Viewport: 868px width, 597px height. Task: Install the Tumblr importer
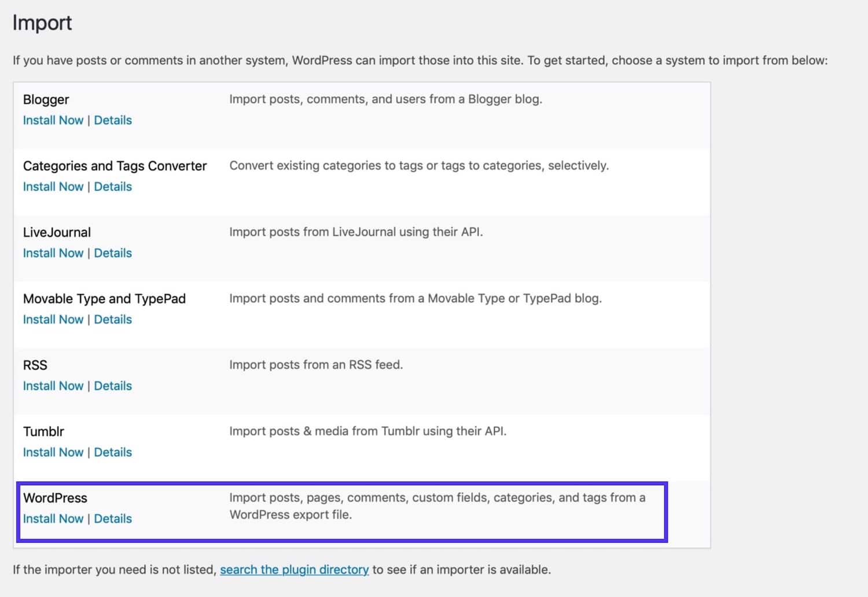point(53,452)
